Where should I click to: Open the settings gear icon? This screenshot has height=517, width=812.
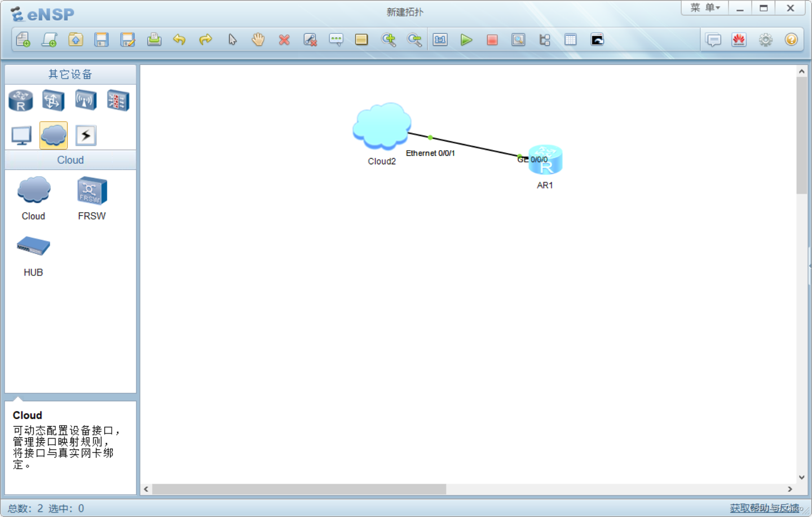(x=765, y=40)
